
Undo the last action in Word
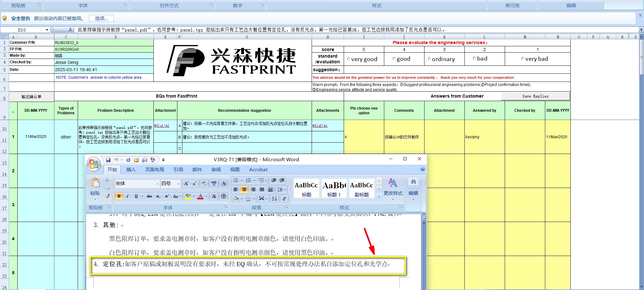[x=116, y=160]
